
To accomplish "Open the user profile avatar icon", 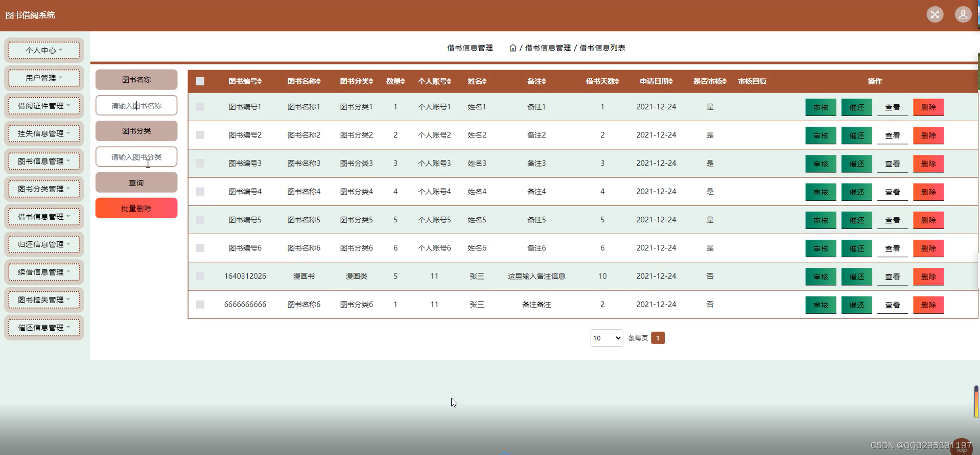I will pyautogui.click(x=963, y=14).
